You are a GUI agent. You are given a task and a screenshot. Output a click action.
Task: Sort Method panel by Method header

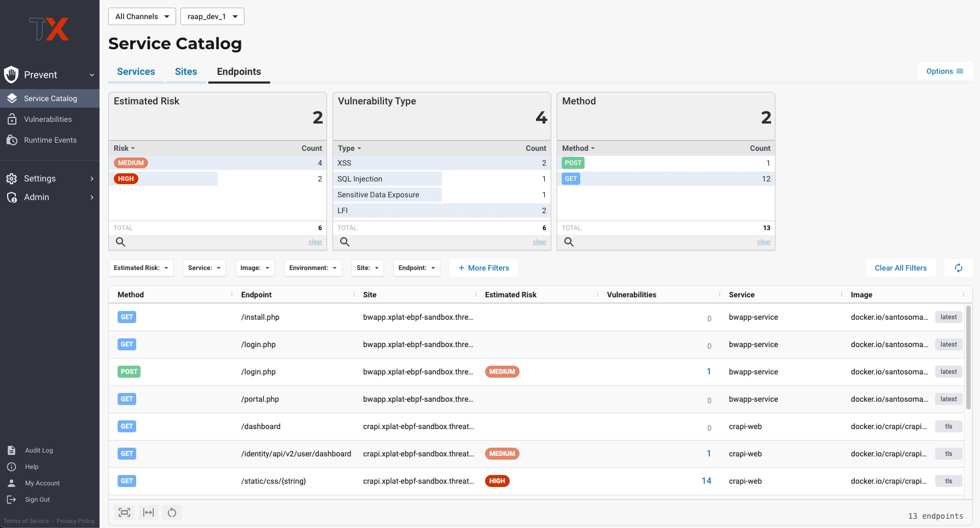578,148
